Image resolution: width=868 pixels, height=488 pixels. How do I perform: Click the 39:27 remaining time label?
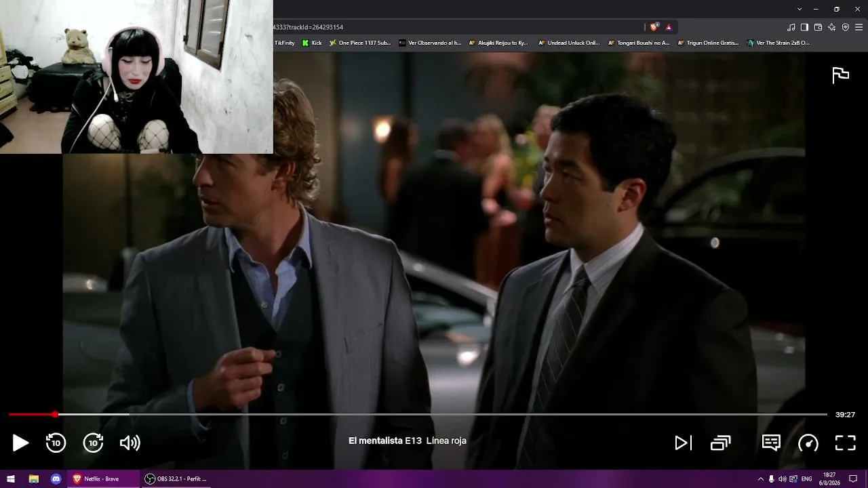tap(845, 414)
